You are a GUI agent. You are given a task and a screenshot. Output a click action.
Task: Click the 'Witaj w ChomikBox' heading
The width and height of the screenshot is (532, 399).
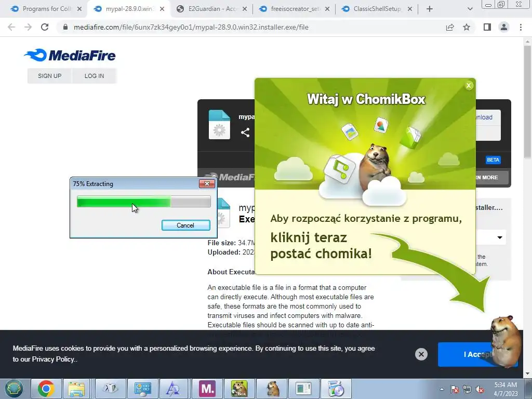pyautogui.click(x=366, y=99)
